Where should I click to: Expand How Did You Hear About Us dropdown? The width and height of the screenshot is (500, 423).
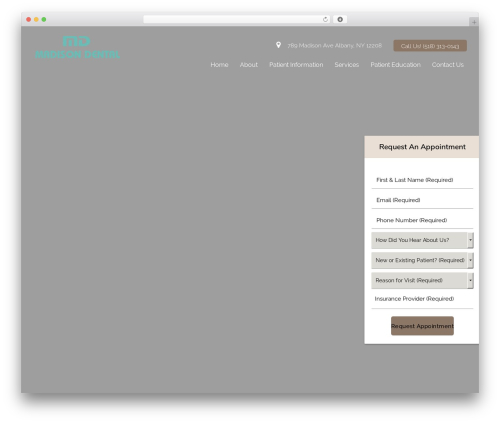(422, 240)
